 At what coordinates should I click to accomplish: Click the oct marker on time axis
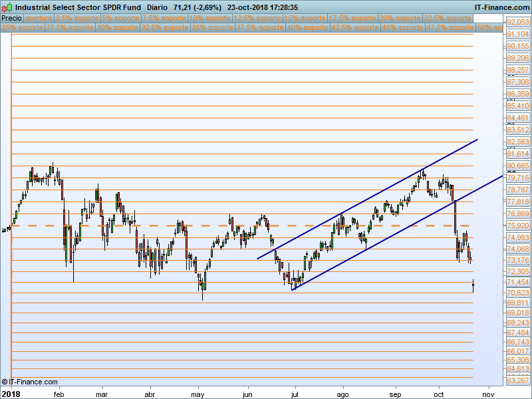[439, 394]
